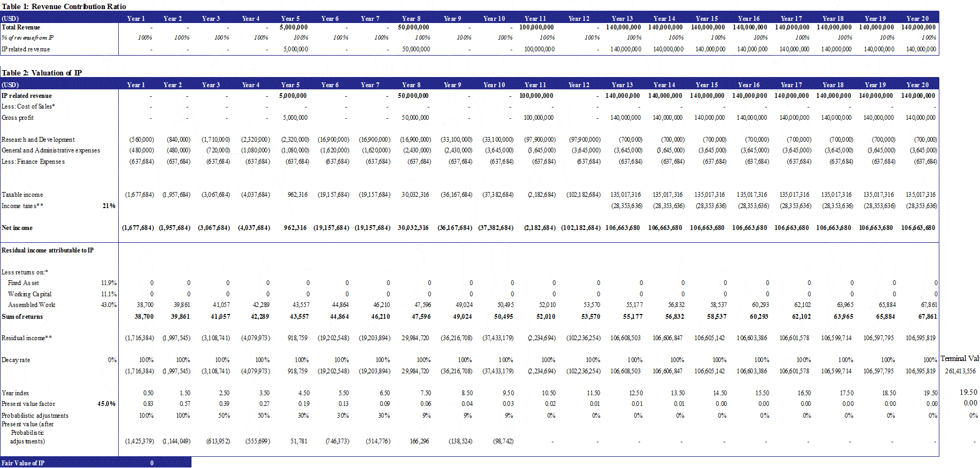Viewport: 980px width, 468px height.
Task: Select the 38,700 value in Sum of returns row
Action: pyautogui.click(x=144, y=317)
